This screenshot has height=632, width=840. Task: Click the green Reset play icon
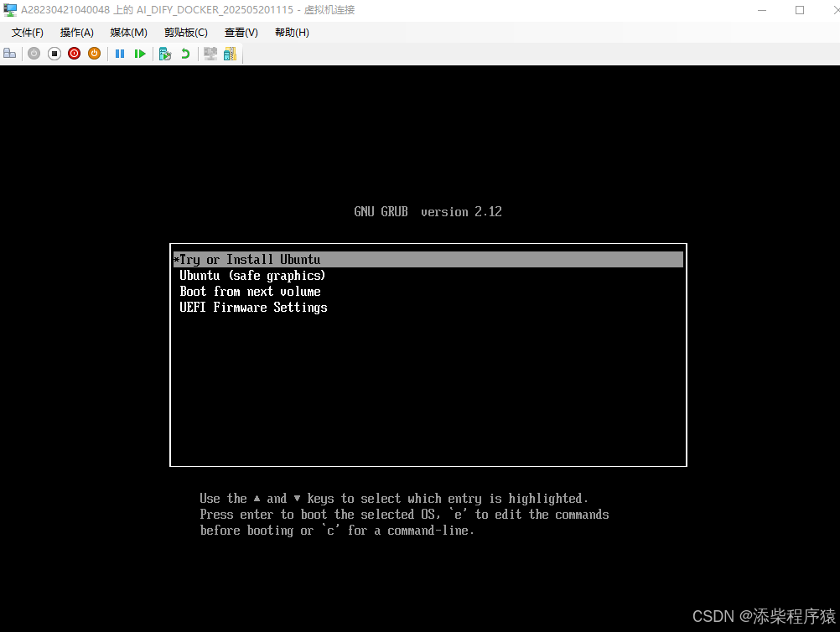[140, 54]
